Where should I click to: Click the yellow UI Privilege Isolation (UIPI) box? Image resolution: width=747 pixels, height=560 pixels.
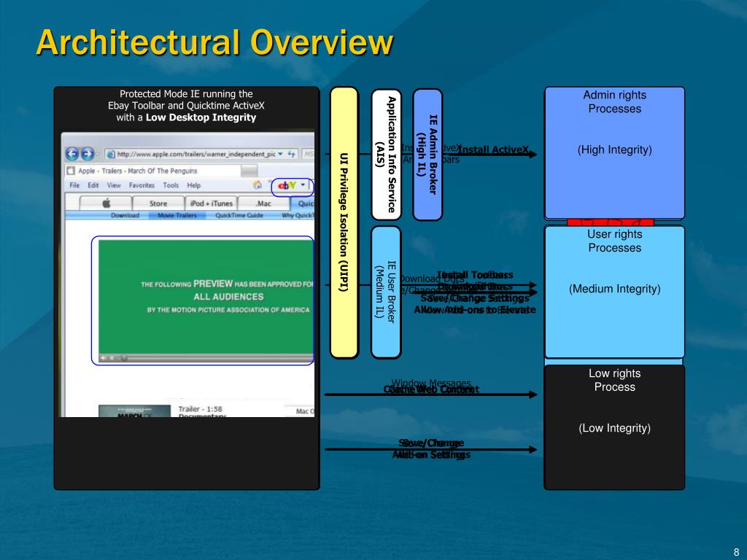(x=344, y=222)
